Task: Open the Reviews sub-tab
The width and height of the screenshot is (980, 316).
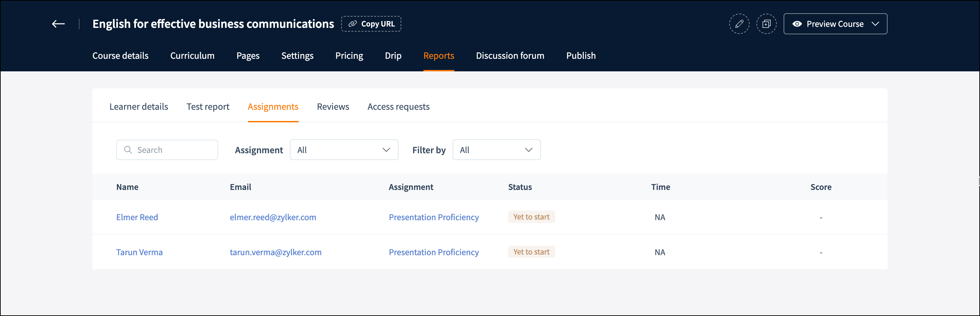Action: [333, 106]
